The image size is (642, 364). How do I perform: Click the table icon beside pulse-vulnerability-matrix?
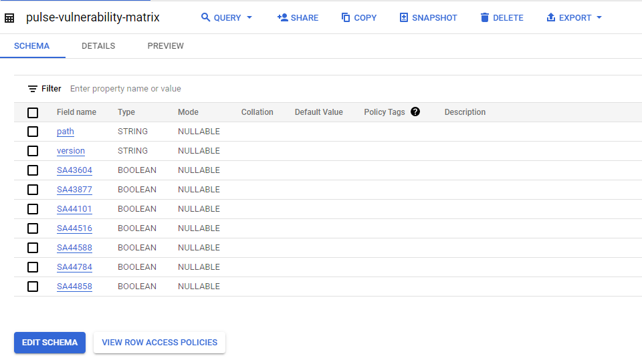9,18
